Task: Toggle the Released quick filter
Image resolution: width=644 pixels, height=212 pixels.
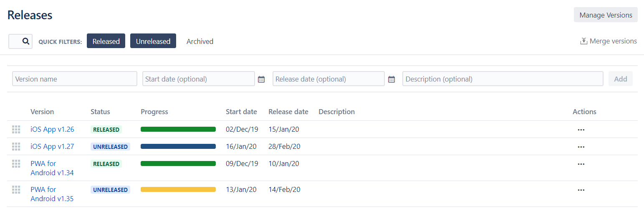Action: pyautogui.click(x=106, y=41)
